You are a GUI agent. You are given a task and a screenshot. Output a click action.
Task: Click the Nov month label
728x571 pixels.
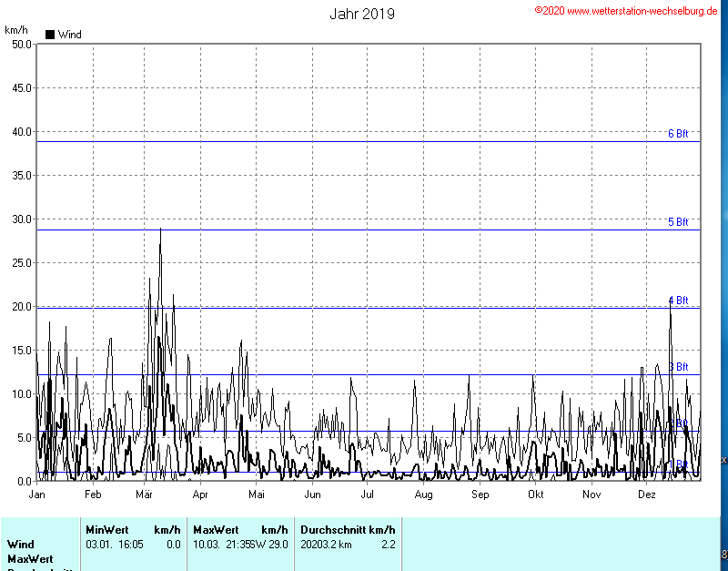point(591,495)
